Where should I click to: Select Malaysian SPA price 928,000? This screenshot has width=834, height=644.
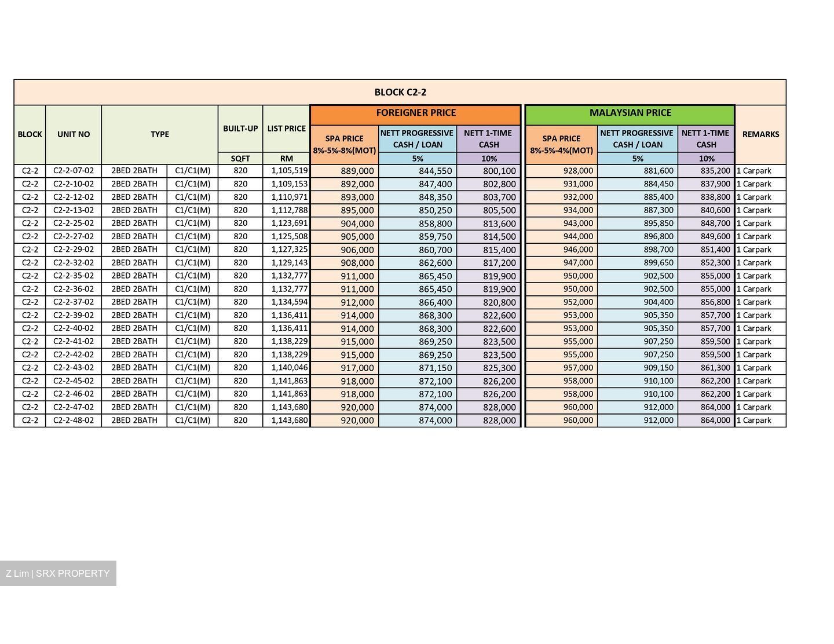coord(578,171)
